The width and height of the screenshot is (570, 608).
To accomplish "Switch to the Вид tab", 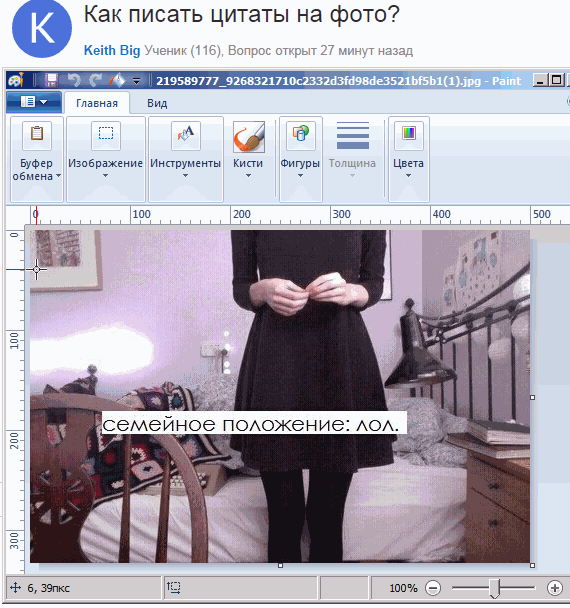I will [x=157, y=103].
